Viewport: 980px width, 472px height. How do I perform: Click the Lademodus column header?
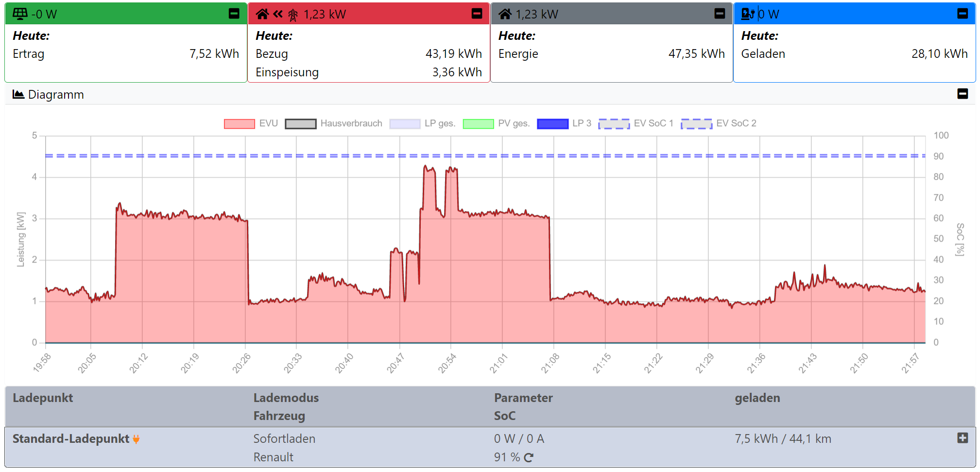tap(286, 398)
